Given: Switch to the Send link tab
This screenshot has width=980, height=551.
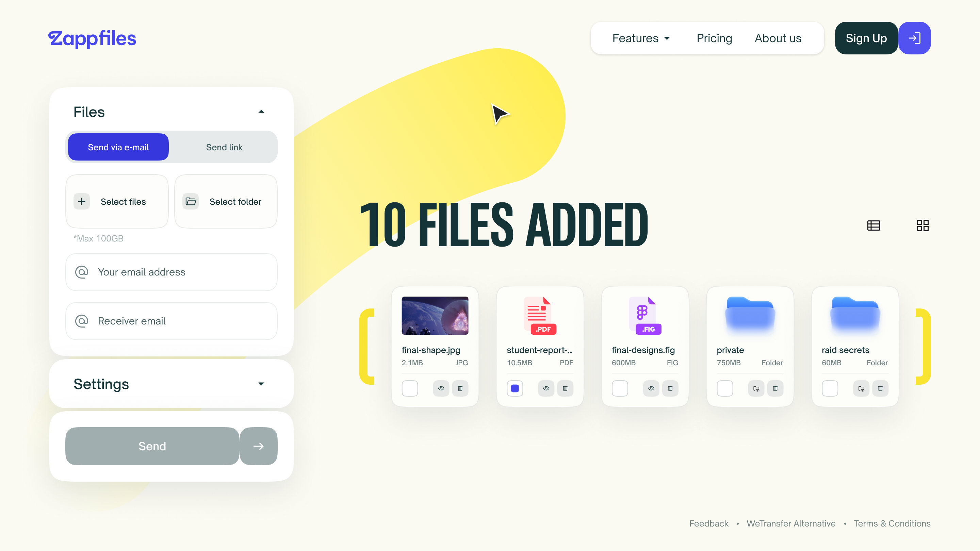Looking at the screenshot, I should coord(224,147).
